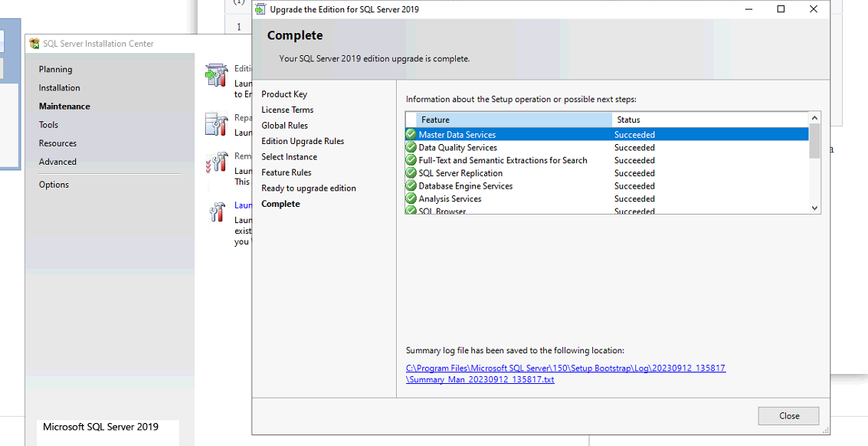
Task: Click the green checkmark beside Data Quality Services
Action: tap(411, 148)
